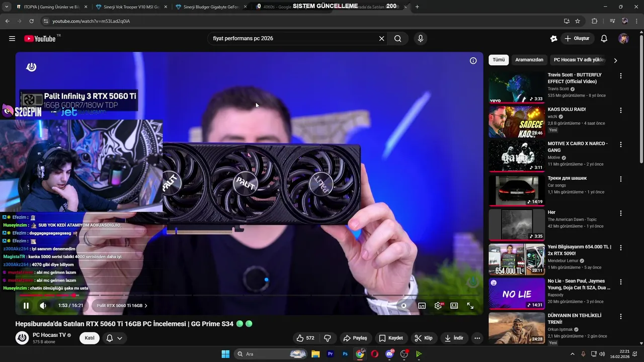Mute the video with the volume icon
Image resolution: width=644 pixels, height=362 pixels.
click(x=43, y=306)
